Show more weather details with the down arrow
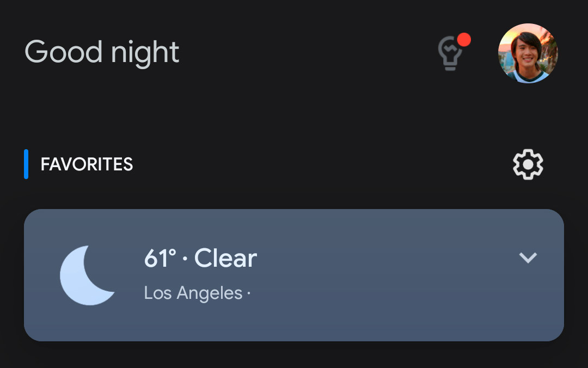Viewport: 588px width, 368px height. [x=528, y=258]
